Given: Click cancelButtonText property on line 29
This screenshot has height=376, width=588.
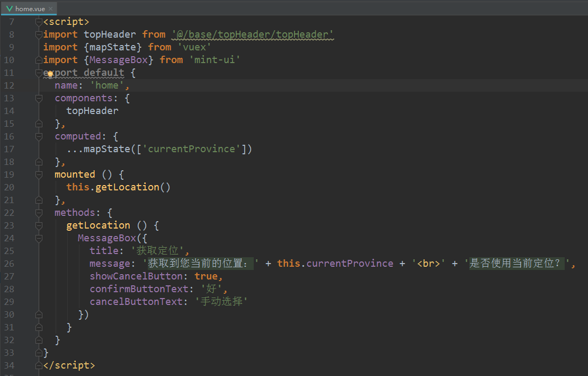Looking at the screenshot, I should tap(136, 302).
